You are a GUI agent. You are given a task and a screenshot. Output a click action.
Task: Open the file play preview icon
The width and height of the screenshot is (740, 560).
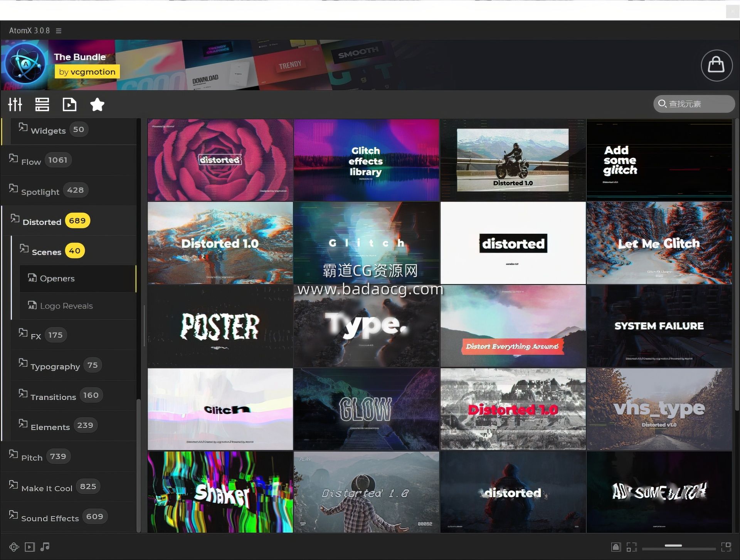pyautogui.click(x=69, y=104)
